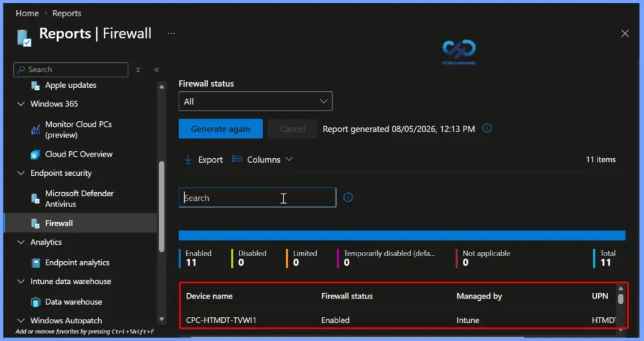Open Data warehouse item

[x=74, y=302]
